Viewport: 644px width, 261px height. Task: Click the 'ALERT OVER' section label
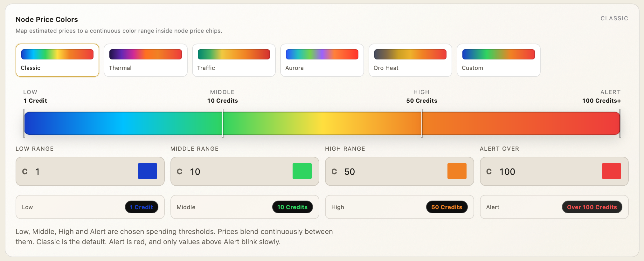pyautogui.click(x=499, y=149)
